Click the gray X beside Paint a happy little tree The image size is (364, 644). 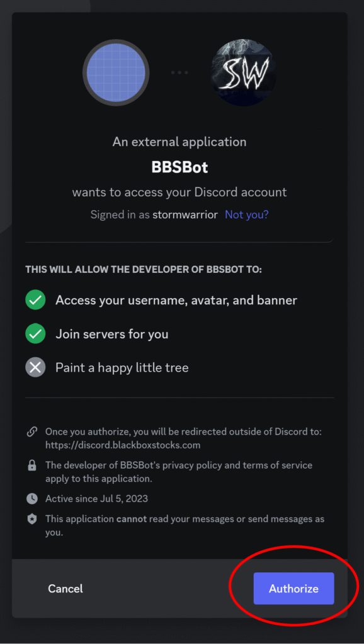pyautogui.click(x=35, y=368)
